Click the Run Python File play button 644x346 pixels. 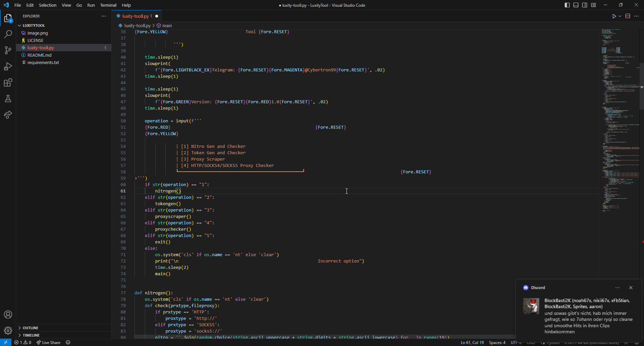click(x=614, y=16)
